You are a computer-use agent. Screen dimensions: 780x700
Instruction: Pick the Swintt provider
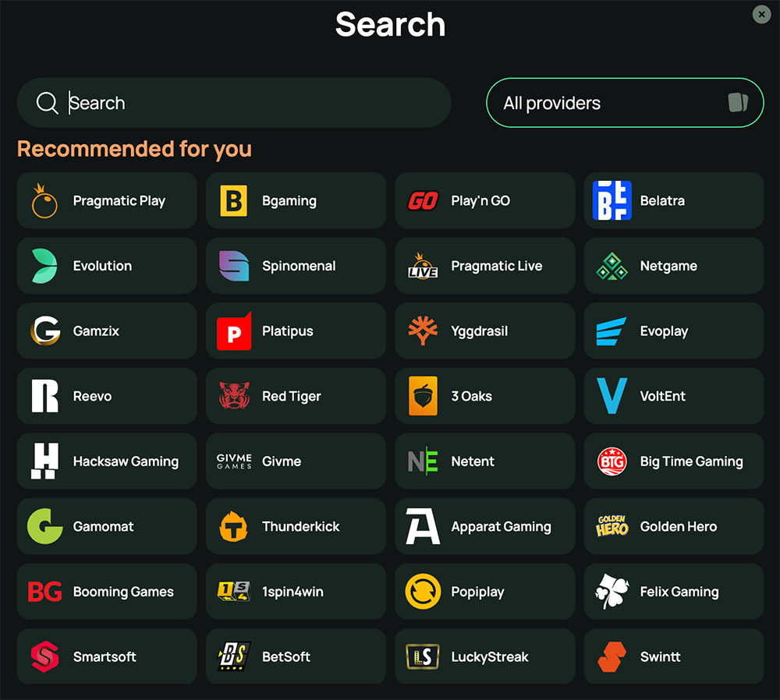[x=673, y=657]
